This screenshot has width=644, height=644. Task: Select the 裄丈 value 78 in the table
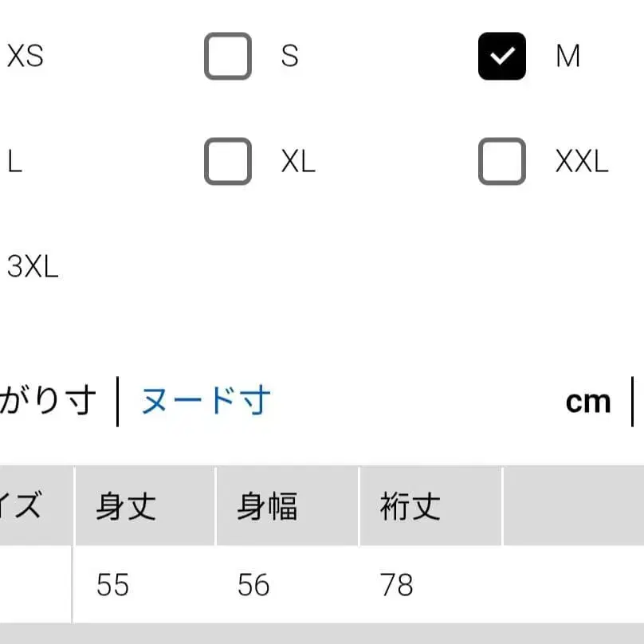[x=395, y=586]
